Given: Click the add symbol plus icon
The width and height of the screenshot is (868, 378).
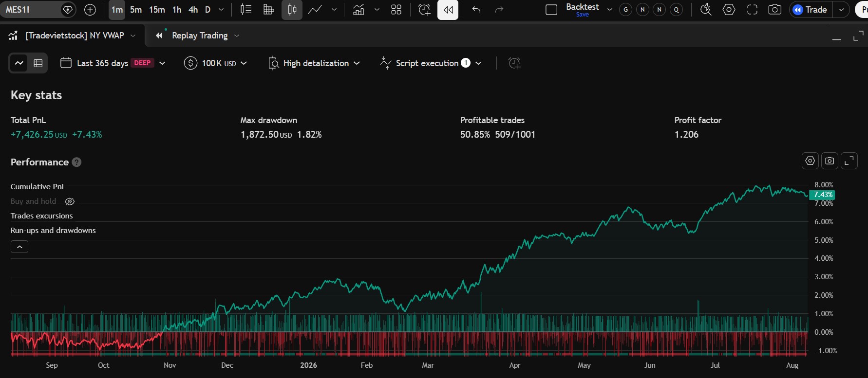Looking at the screenshot, I should 90,9.
